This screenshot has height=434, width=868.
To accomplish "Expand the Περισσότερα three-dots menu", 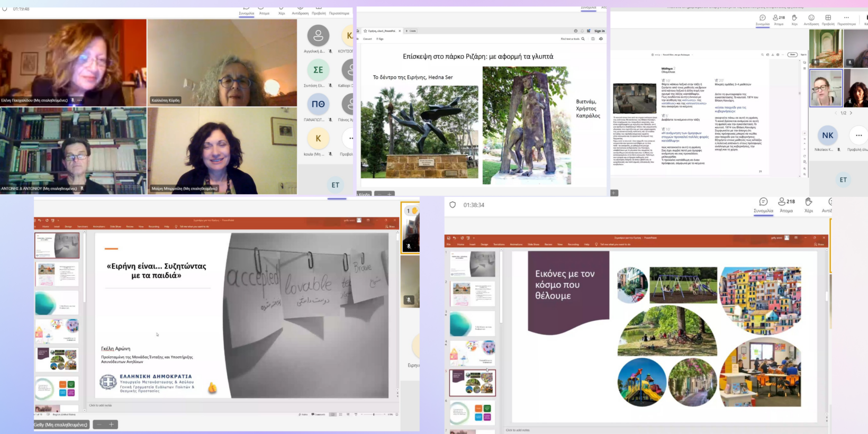I will [x=846, y=18].
